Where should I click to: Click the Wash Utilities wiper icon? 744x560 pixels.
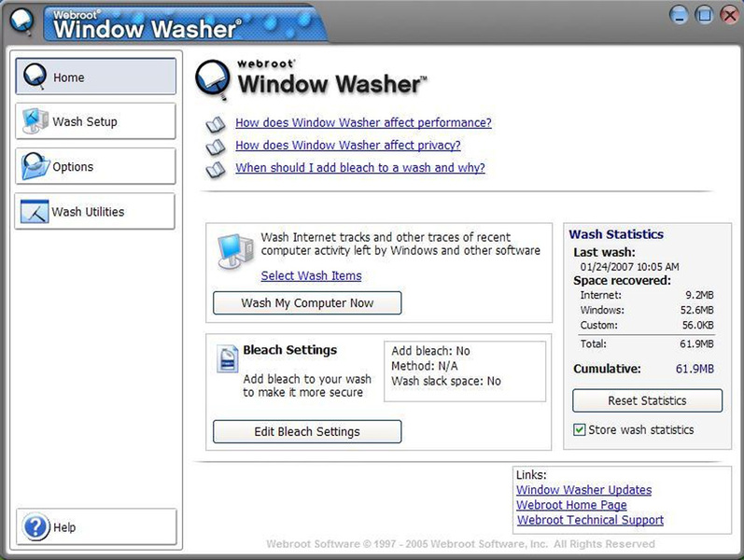tap(35, 211)
